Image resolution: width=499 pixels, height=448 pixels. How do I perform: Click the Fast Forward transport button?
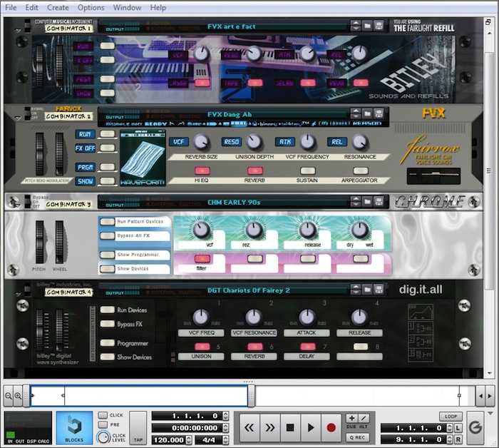[270, 428]
